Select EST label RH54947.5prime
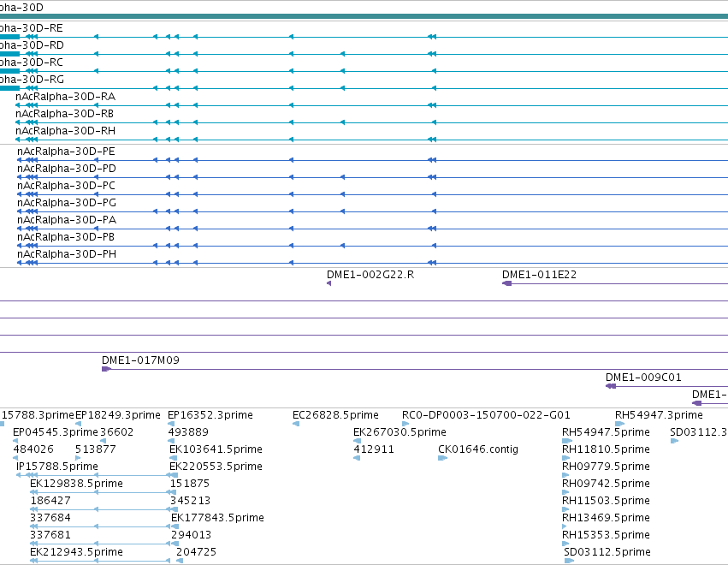Screen dimensions: 728x565 pos(606,432)
